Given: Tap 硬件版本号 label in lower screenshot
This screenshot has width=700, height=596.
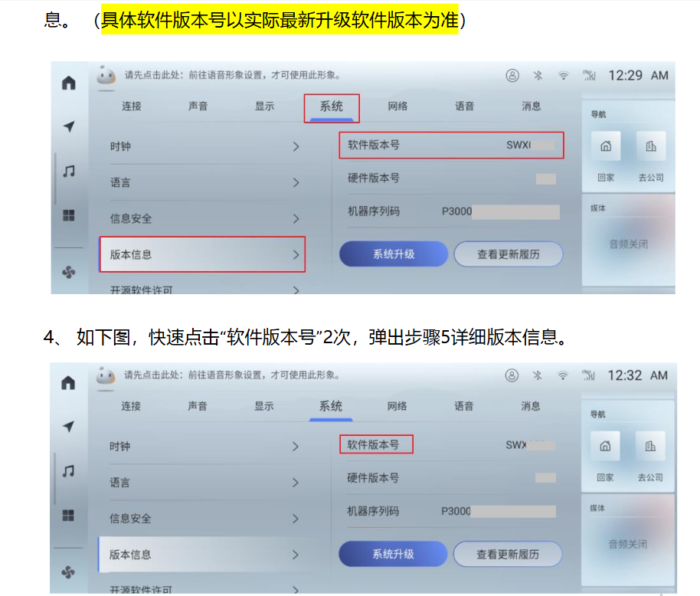Looking at the screenshot, I should [373, 478].
